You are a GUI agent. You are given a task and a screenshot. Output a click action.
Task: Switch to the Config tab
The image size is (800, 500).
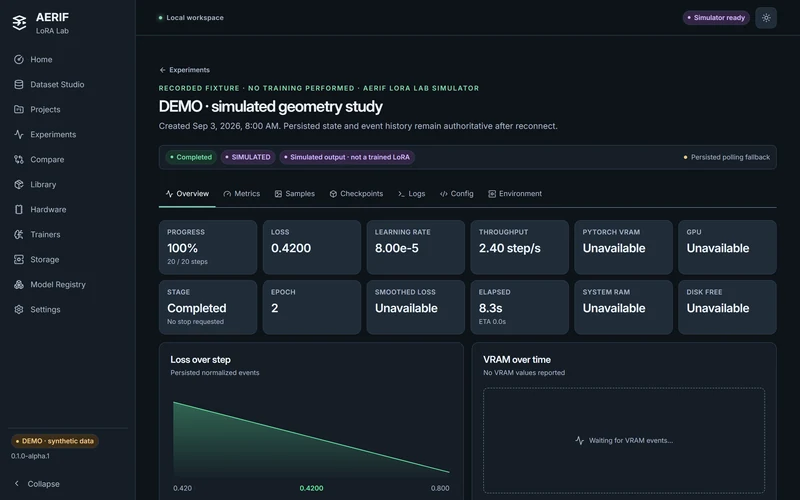(x=457, y=194)
